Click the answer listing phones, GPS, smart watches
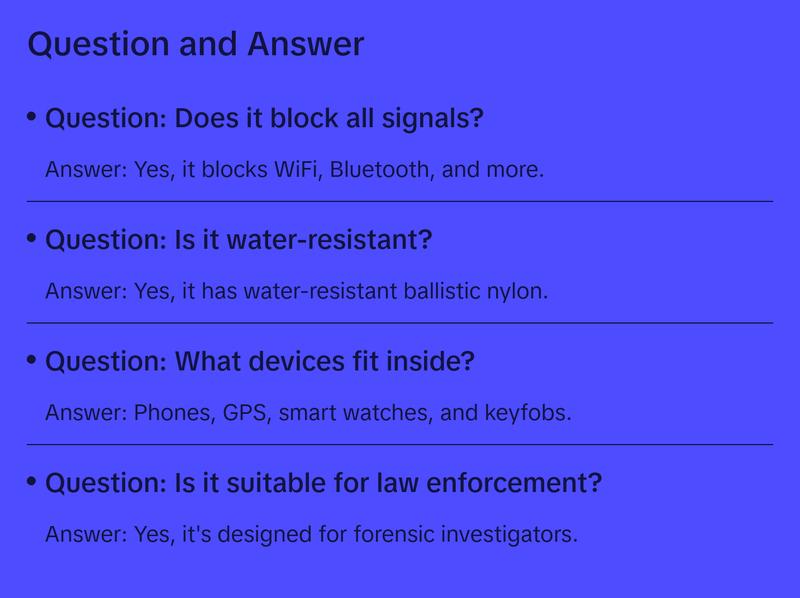The image size is (800, 598). click(x=308, y=413)
